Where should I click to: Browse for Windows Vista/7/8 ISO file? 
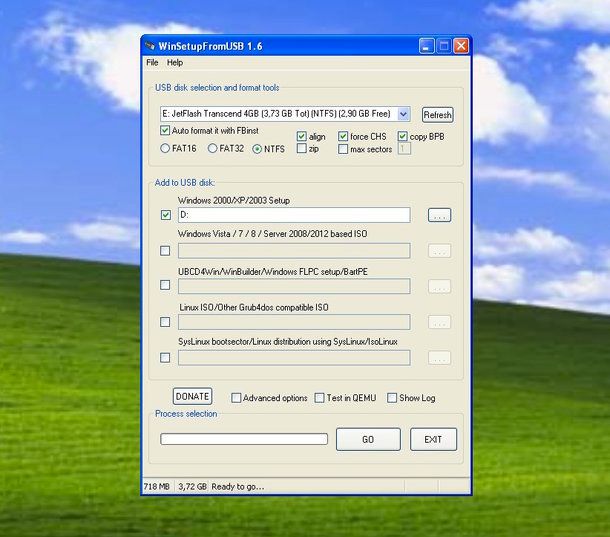coord(440,251)
